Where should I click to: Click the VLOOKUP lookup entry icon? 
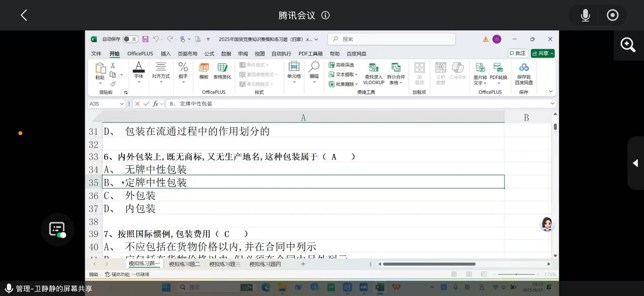[x=374, y=68]
